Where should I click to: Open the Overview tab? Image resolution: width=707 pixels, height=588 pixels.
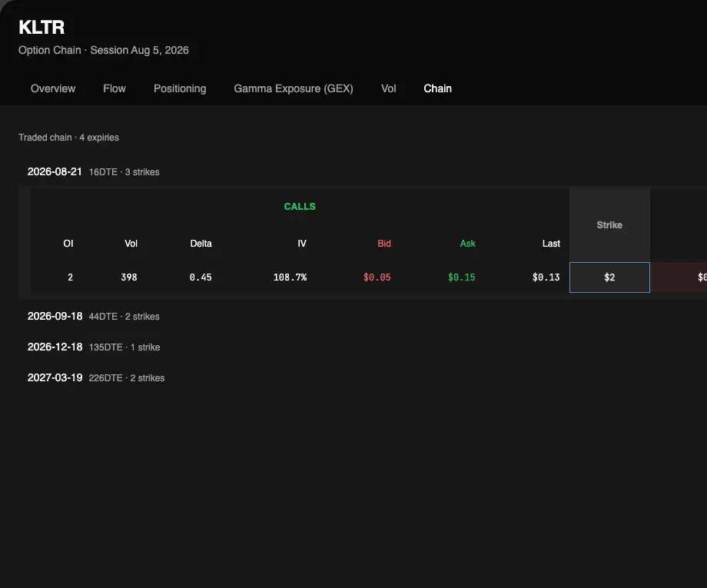pyautogui.click(x=53, y=88)
